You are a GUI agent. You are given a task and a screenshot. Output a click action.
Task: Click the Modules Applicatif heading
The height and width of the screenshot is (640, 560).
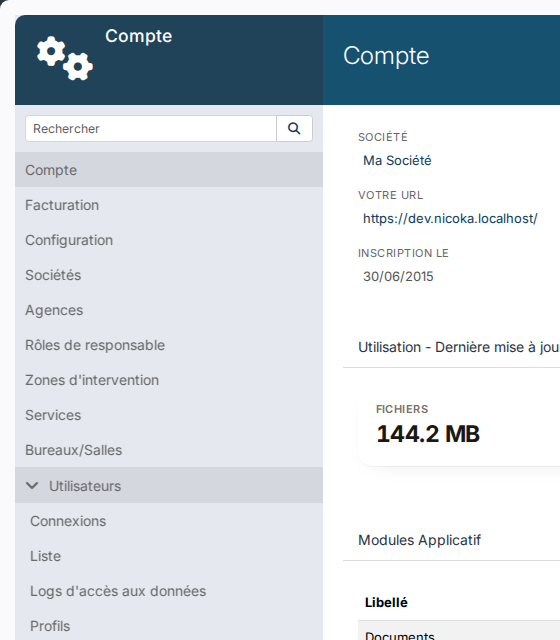(420, 540)
